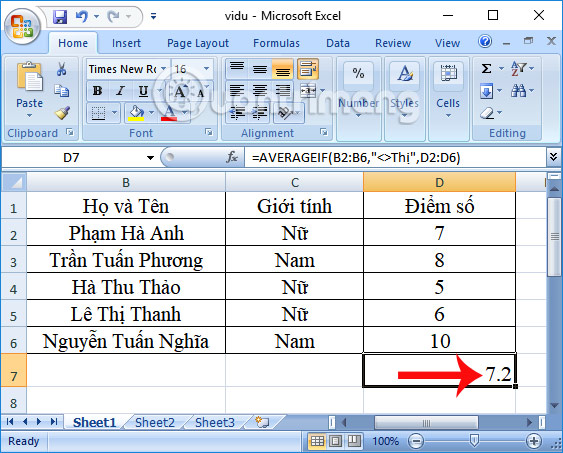
Task: Open the Name Box dropdown arrow
Action: click(150, 157)
